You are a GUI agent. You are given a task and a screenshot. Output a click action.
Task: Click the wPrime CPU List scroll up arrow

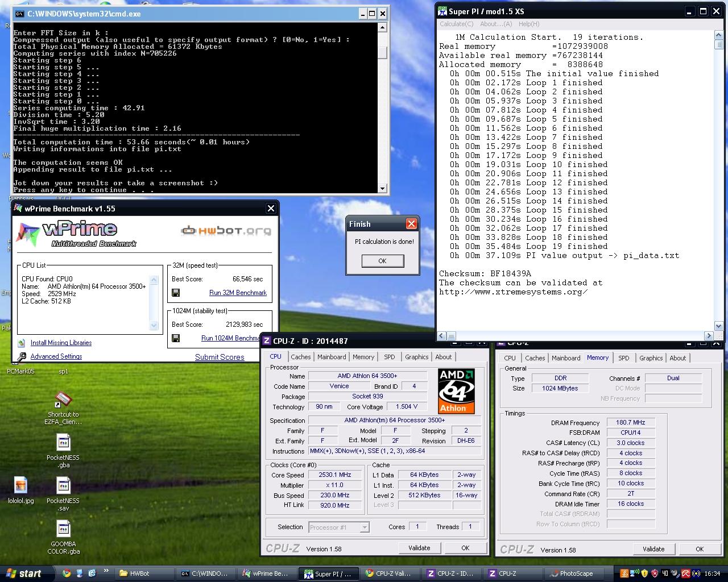pos(154,280)
